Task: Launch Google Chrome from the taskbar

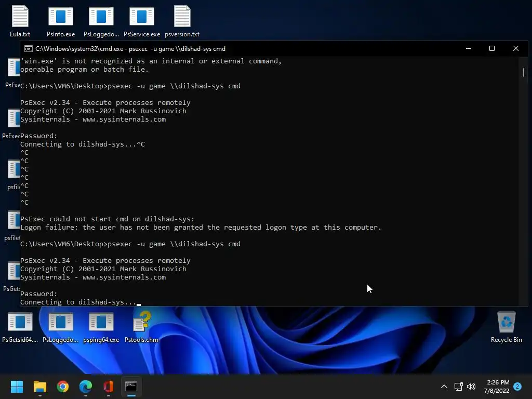Action: [x=63, y=387]
